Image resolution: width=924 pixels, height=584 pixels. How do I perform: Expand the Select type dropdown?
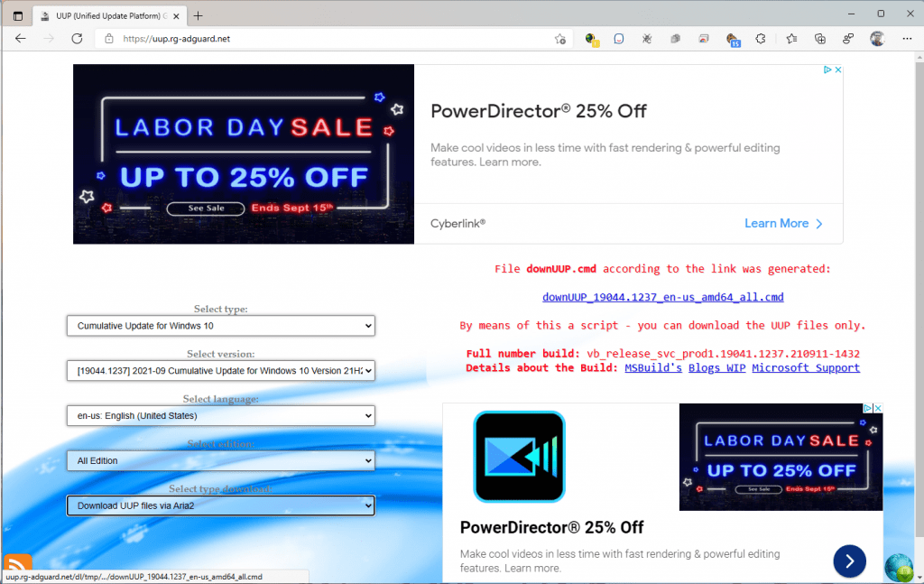220,326
